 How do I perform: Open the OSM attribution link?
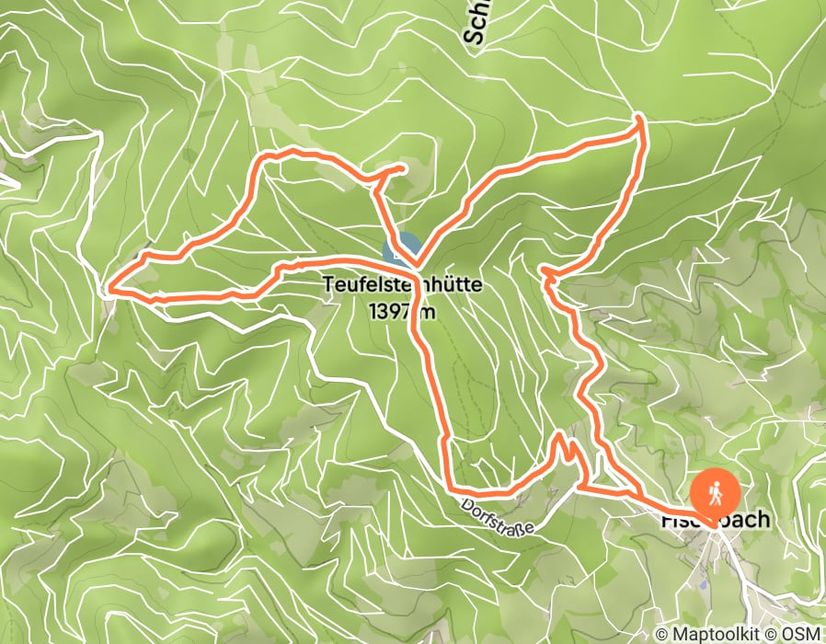(801, 633)
